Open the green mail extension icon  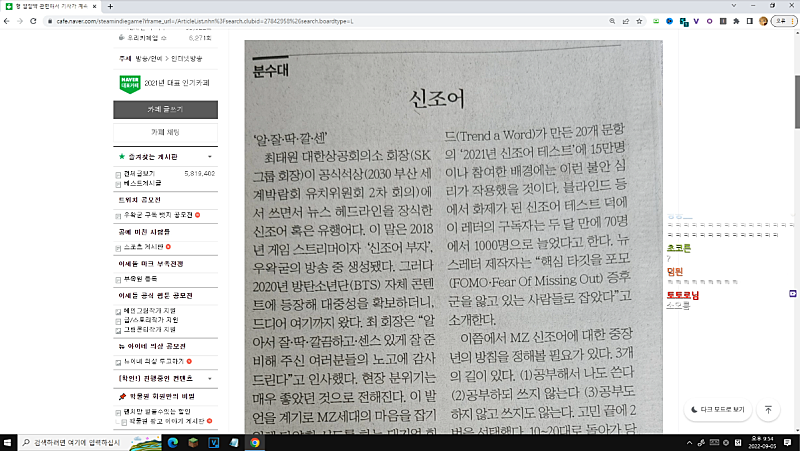[656, 21]
